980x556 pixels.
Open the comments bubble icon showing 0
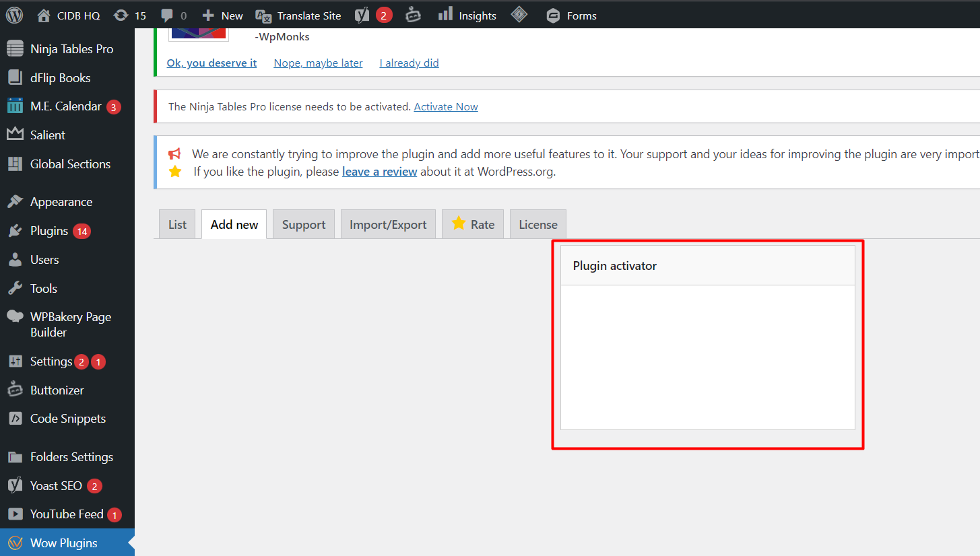tap(173, 15)
